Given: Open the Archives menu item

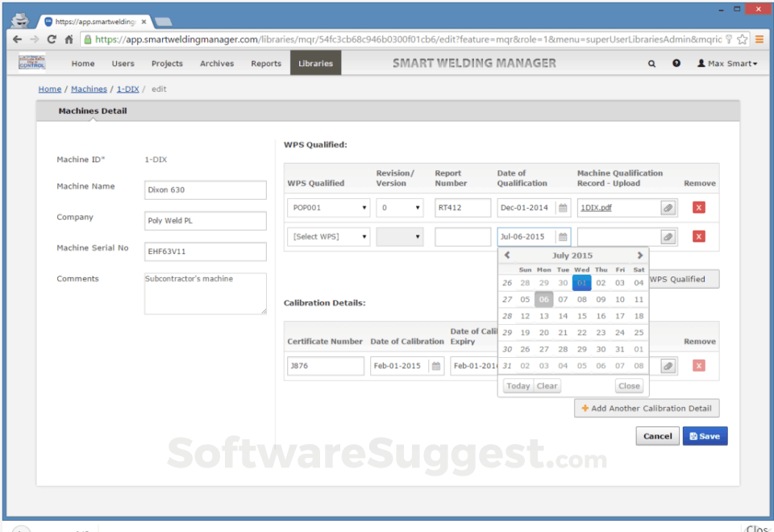Looking at the screenshot, I should [x=217, y=64].
